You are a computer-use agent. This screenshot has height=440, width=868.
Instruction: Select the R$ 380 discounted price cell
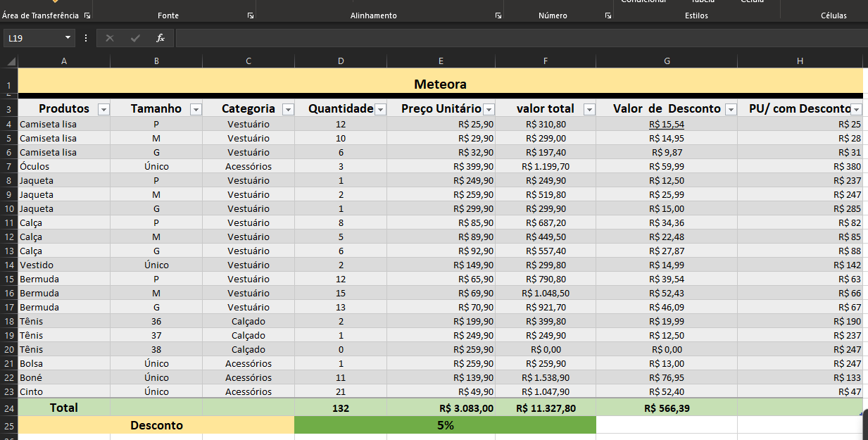(800, 166)
